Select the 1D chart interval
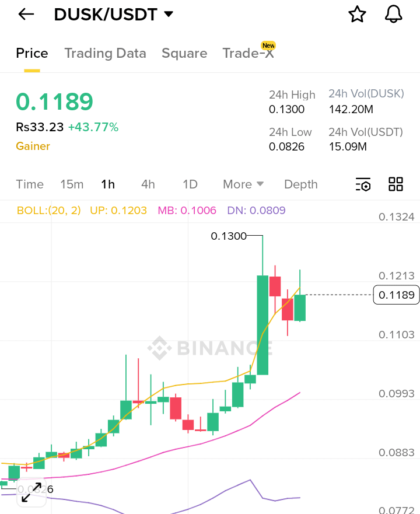 (190, 184)
